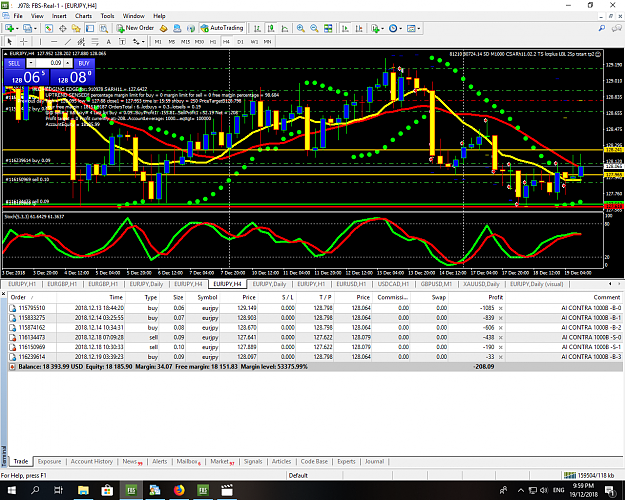625x500 pixels.
Task: Select the Equidistant Channel tool
Action: coord(81,41)
